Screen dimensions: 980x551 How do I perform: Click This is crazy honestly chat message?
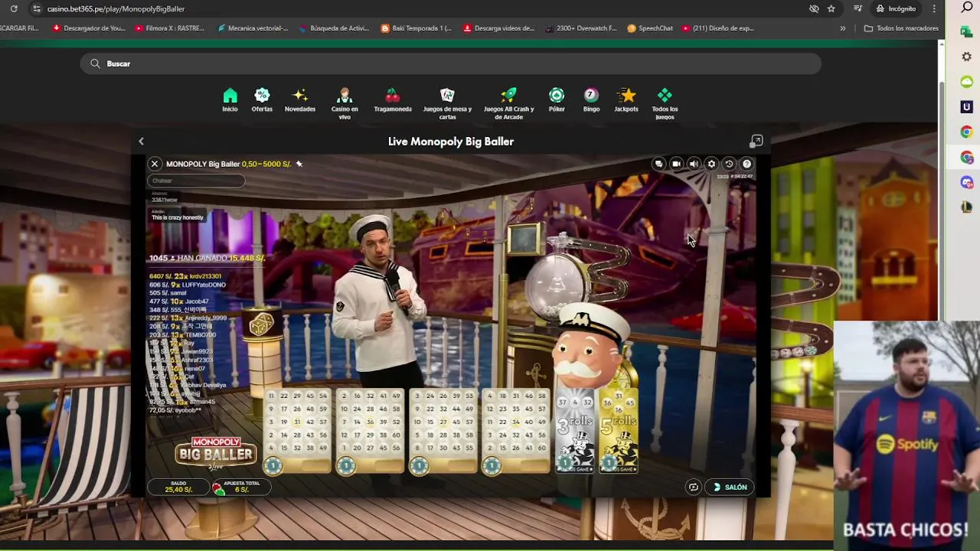(178, 217)
